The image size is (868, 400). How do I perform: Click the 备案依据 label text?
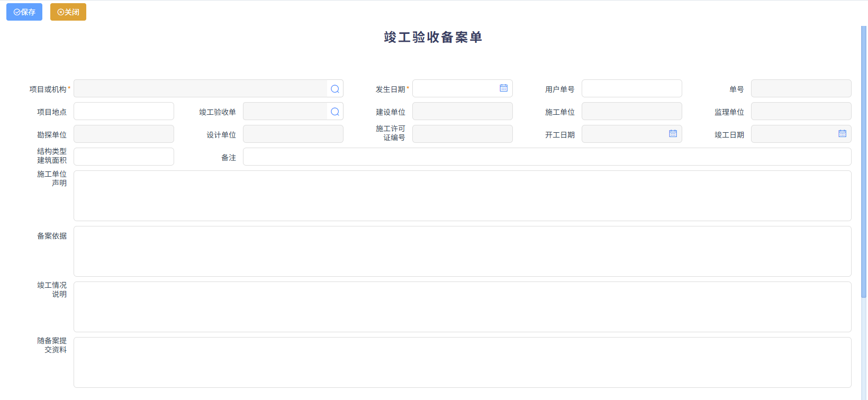pyautogui.click(x=52, y=236)
